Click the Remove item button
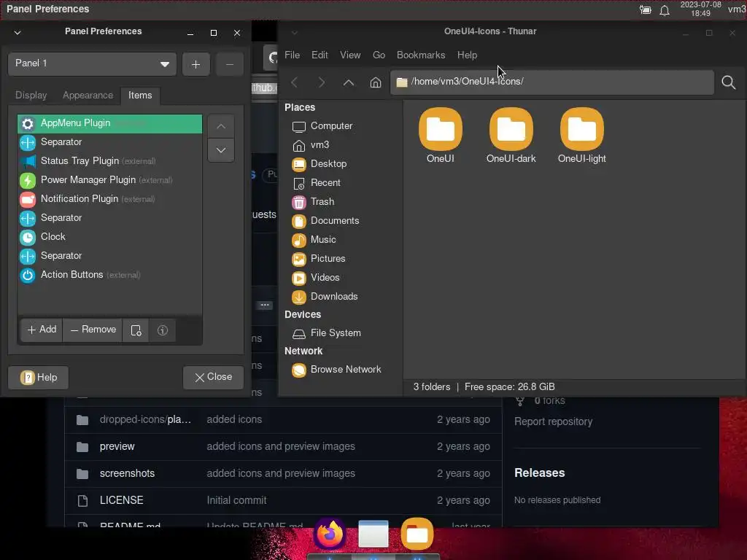The height and width of the screenshot is (560, 747). coord(93,330)
